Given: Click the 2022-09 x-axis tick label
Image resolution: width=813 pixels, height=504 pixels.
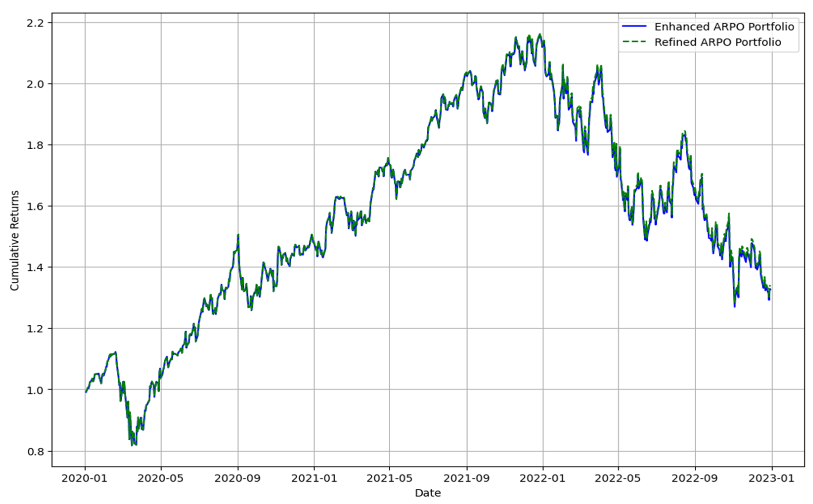Looking at the screenshot, I should 695,479.
